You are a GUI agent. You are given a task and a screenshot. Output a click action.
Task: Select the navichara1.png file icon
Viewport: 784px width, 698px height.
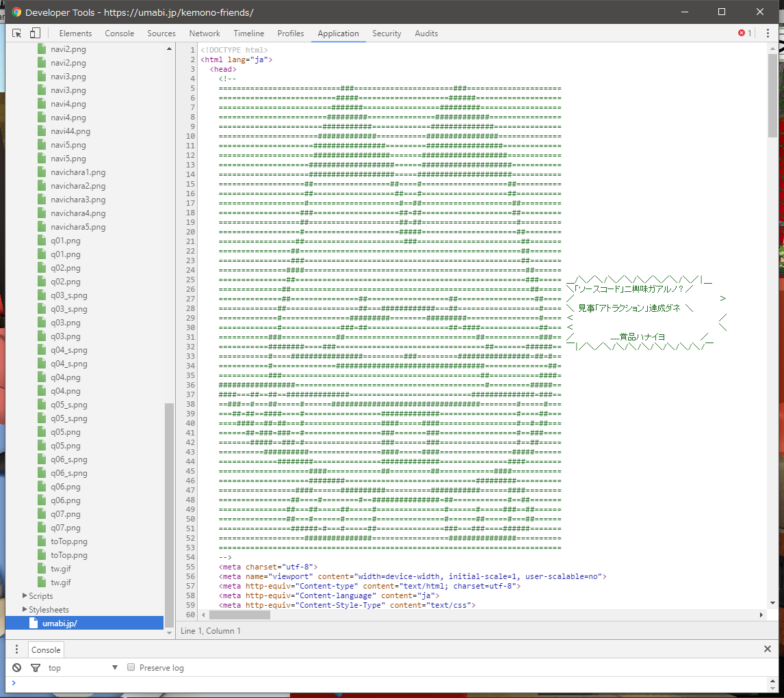click(42, 172)
